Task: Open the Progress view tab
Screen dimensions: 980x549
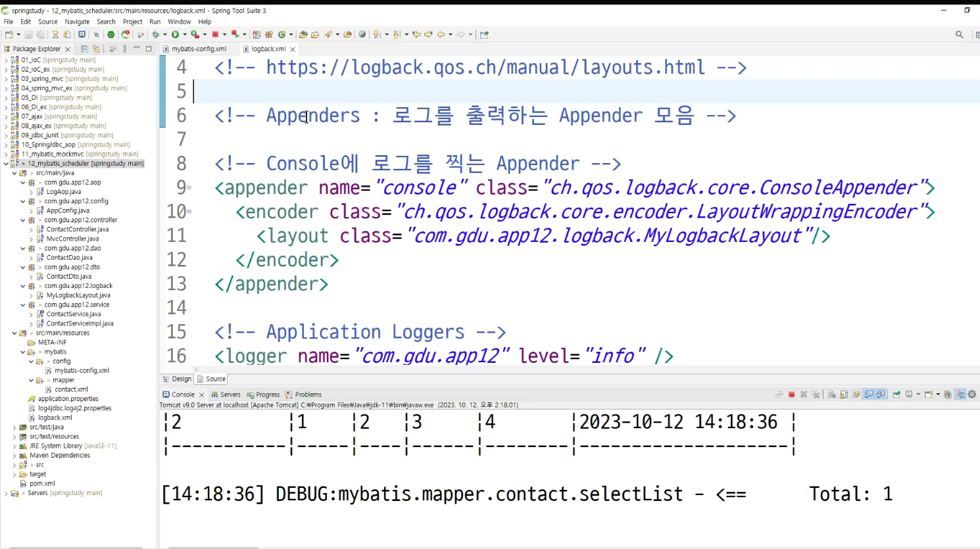Action: [x=263, y=394]
